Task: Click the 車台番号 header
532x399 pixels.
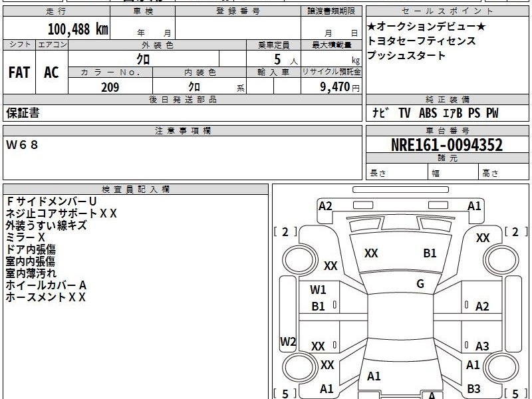Action: click(x=447, y=130)
